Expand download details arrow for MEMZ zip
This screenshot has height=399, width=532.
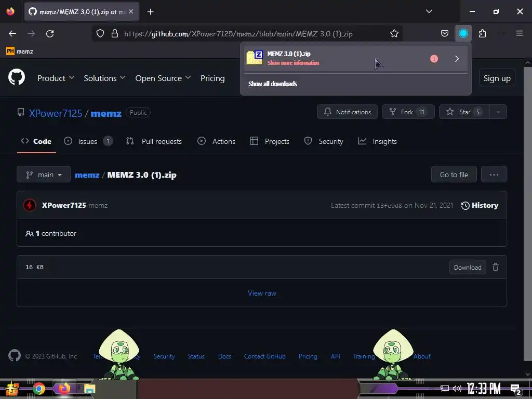(x=457, y=59)
